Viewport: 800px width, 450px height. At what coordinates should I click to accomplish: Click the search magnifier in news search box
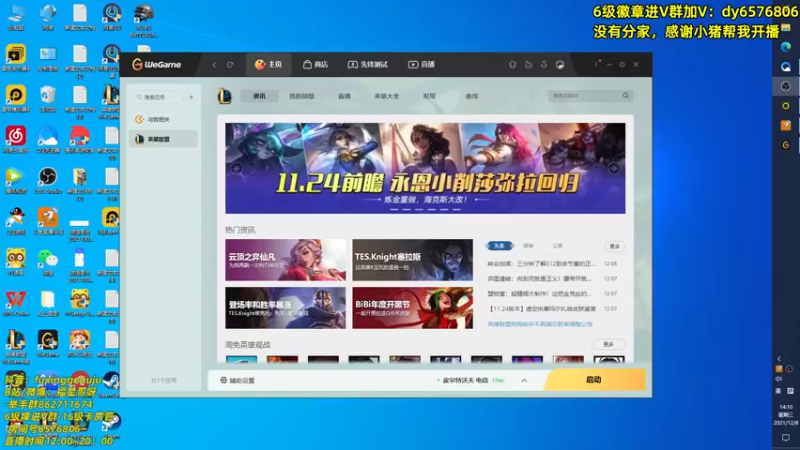626,96
